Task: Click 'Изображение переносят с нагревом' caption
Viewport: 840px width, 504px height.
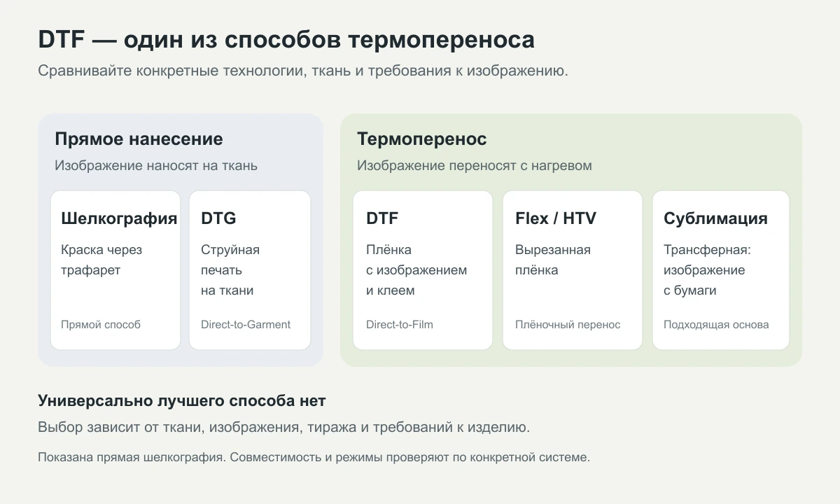Action: pyautogui.click(x=475, y=166)
